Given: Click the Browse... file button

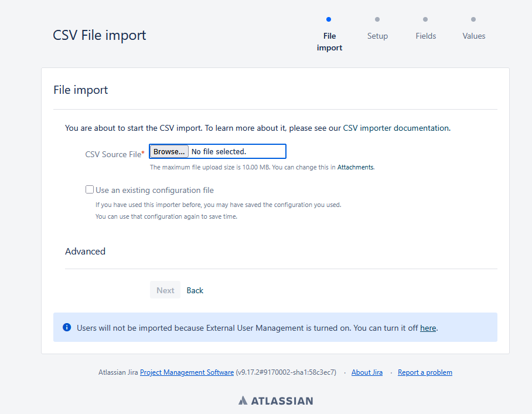Looking at the screenshot, I should pos(169,151).
